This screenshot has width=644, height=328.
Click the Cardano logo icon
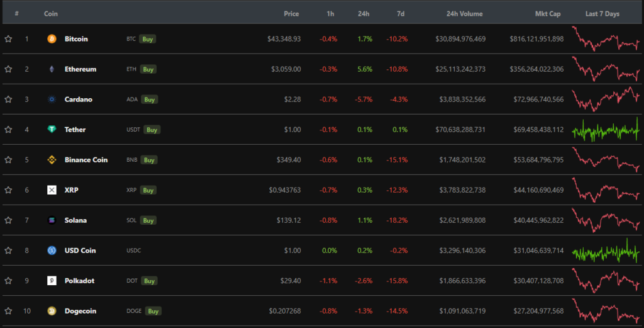click(52, 99)
